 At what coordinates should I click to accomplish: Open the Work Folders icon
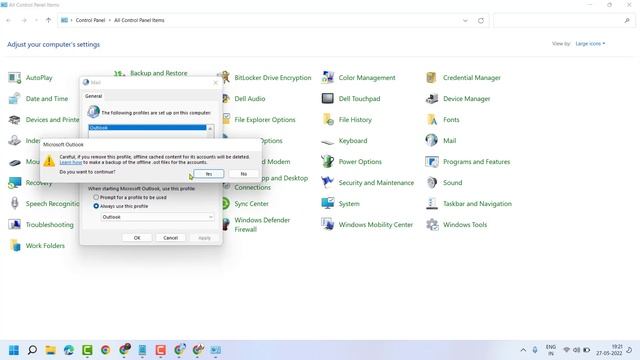(15, 245)
